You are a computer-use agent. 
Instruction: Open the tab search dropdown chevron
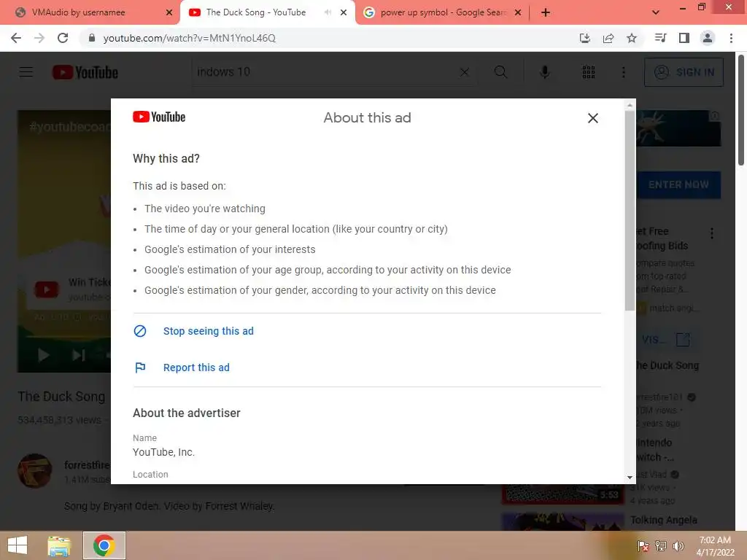click(x=656, y=12)
